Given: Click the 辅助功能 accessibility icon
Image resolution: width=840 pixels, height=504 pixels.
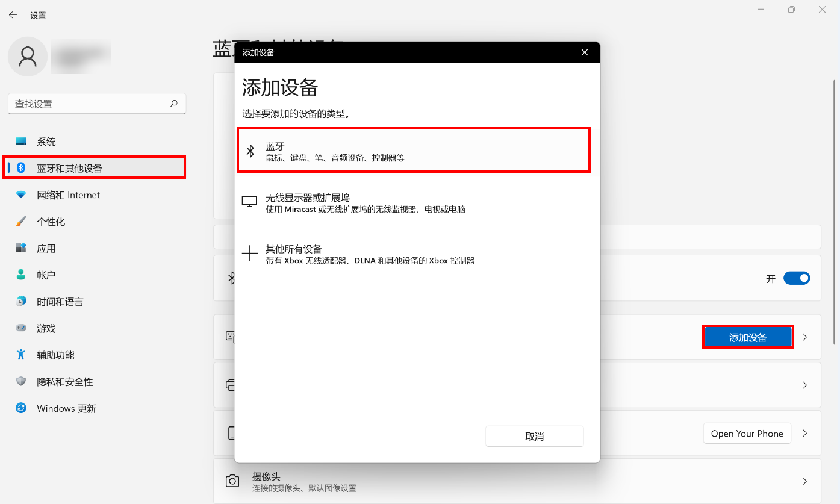Looking at the screenshot, I should (x=21, y=355).
